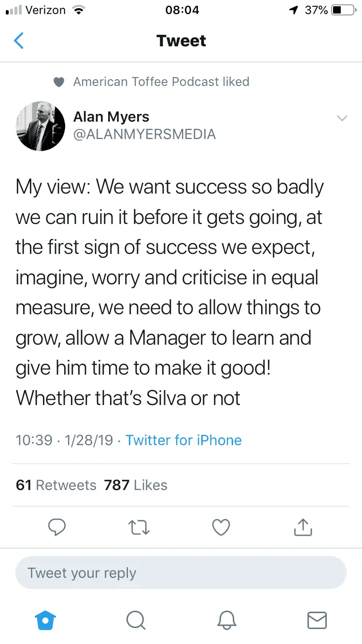Open the "Twitter for iPhone" link
The image size is (362, 644).
(183, 440)
